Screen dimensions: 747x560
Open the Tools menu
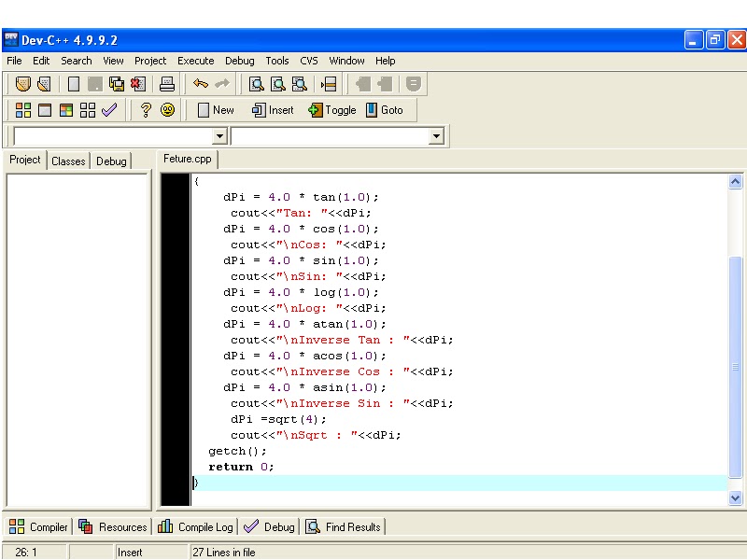click(x=277, y=61)
